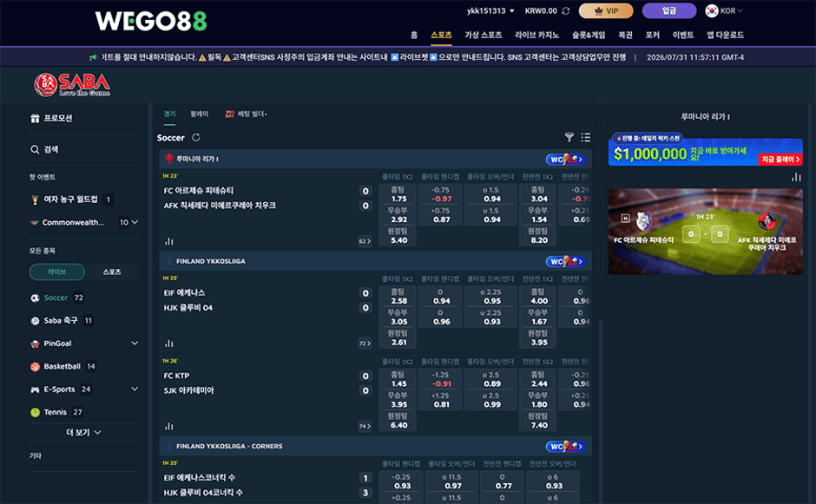Select the 라이브 toggle pill
This screenshot has width=816, height=504.
coord(56,272)
